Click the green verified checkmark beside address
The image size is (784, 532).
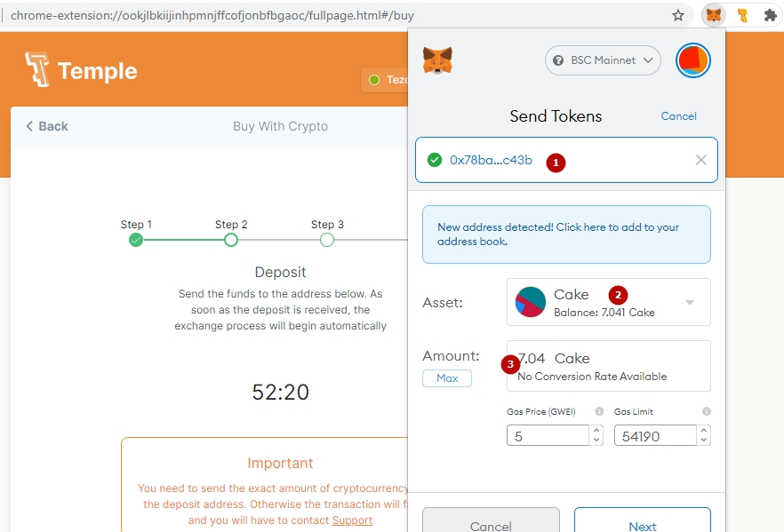click(x=435, y=160)
